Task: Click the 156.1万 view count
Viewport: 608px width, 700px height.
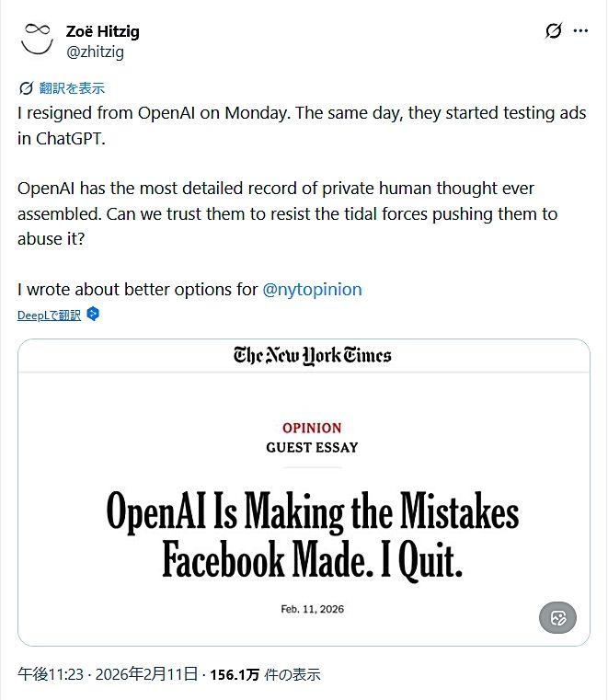Action: tap(234, 674)
